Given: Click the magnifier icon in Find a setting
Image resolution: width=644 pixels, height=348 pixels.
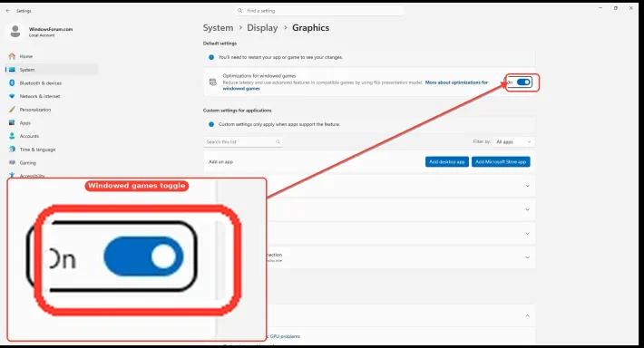Looking at the screenshot, I should coord(240,11).
